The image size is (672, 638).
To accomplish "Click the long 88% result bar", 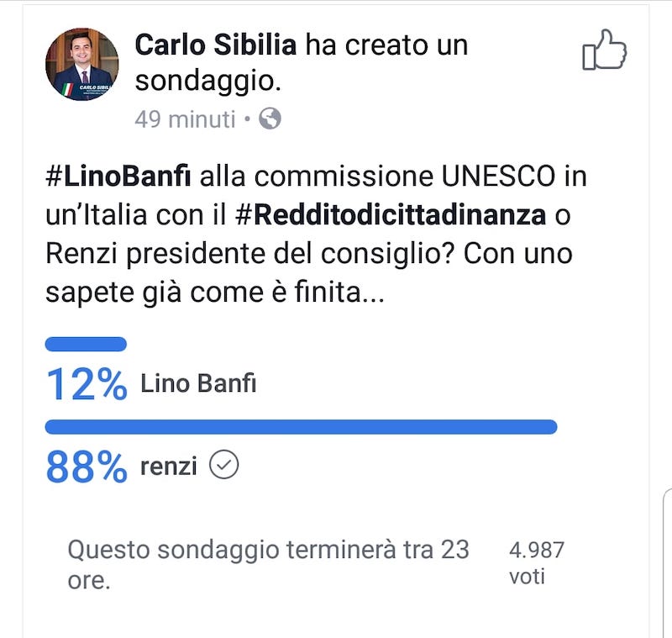I will (x=301, y=426).
